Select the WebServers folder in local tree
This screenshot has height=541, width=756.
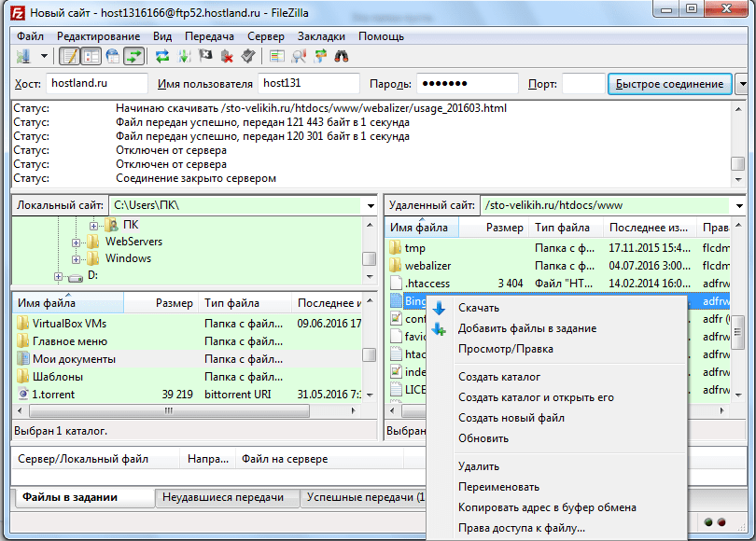[133, 242]
